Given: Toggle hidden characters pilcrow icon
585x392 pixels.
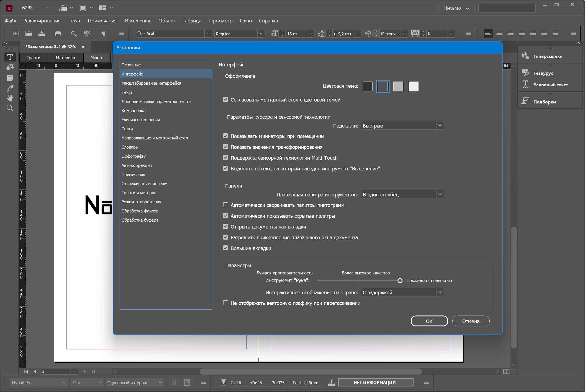Looking at the screenshot, I should click(103, 33).
